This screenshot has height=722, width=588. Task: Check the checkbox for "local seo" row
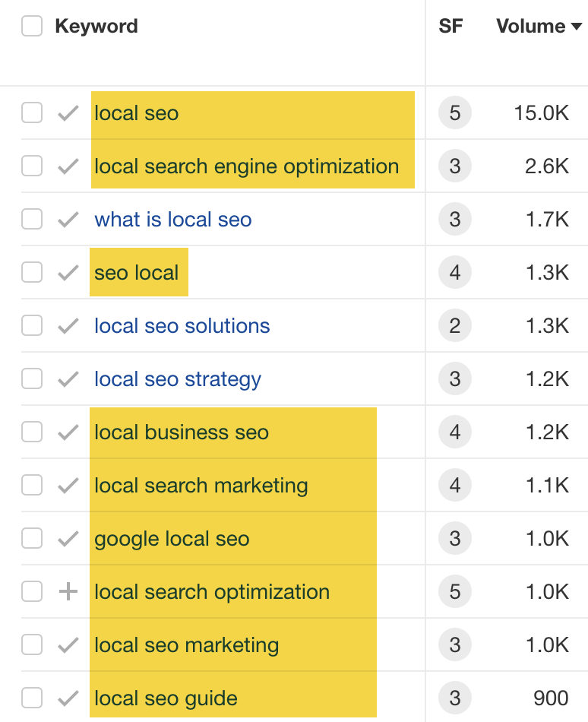[32, 112]
